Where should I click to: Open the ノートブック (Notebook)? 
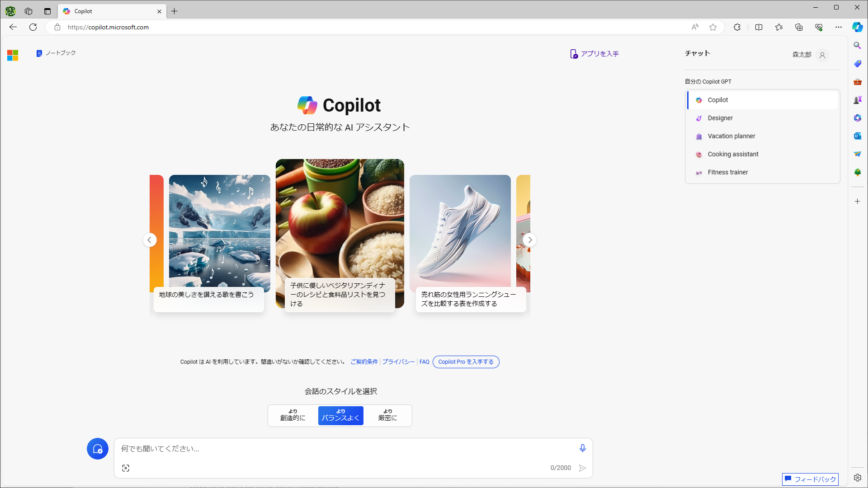click(55, 53)
